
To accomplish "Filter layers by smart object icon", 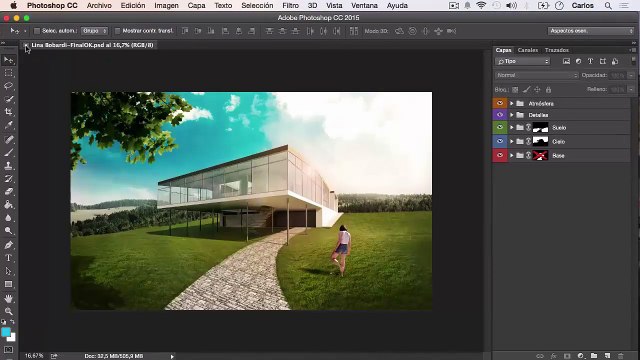I will click(x=615, y=61).
